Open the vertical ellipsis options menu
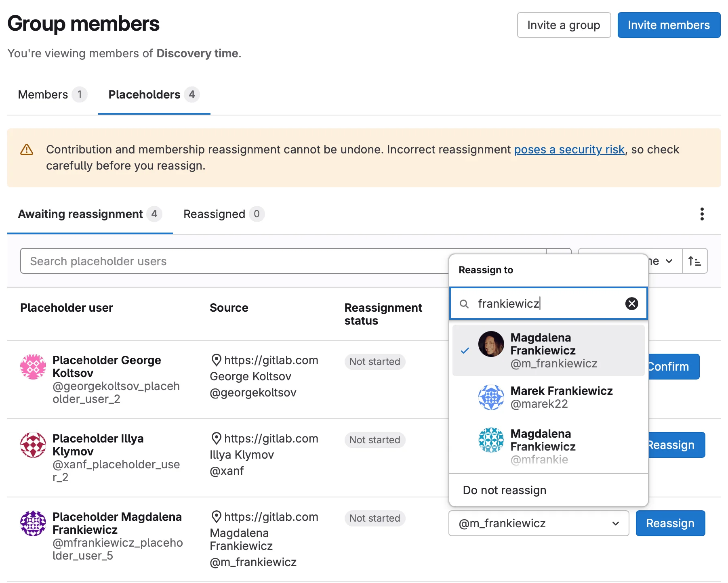728x583 pixels. pos(702,214)
